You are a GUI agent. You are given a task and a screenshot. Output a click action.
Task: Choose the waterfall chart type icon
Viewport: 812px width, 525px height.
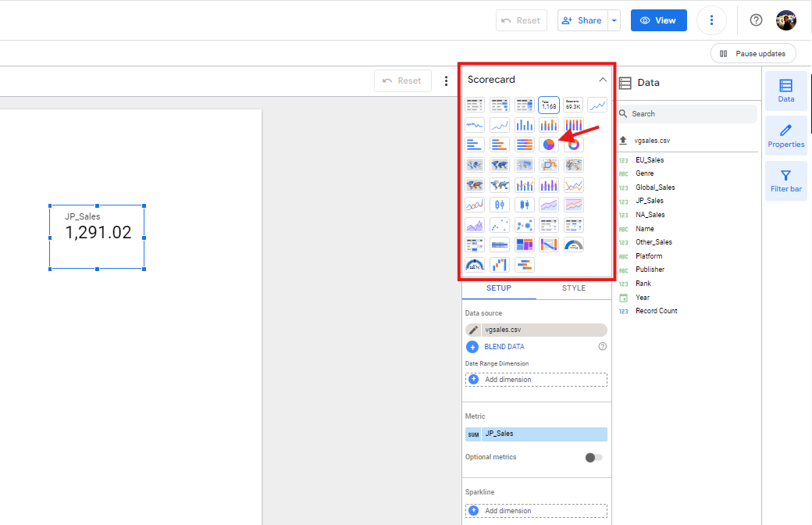pyautogui.click(x=500, y=265)
